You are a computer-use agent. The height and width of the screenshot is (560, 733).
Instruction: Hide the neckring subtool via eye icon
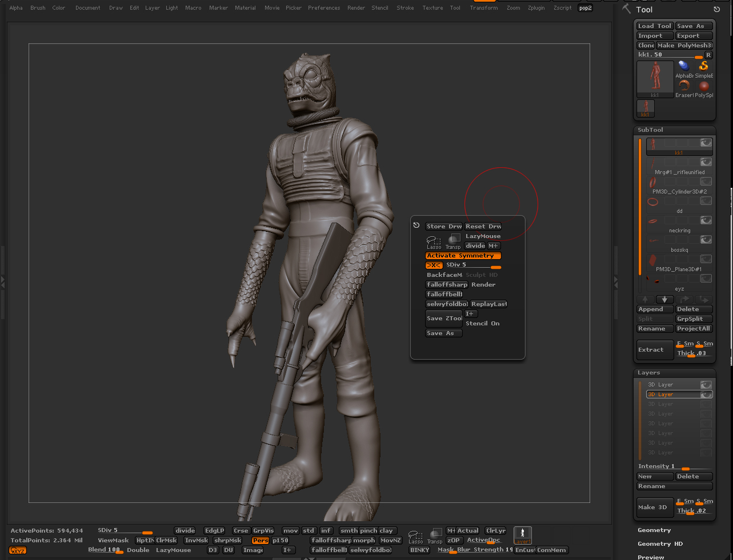706,220
